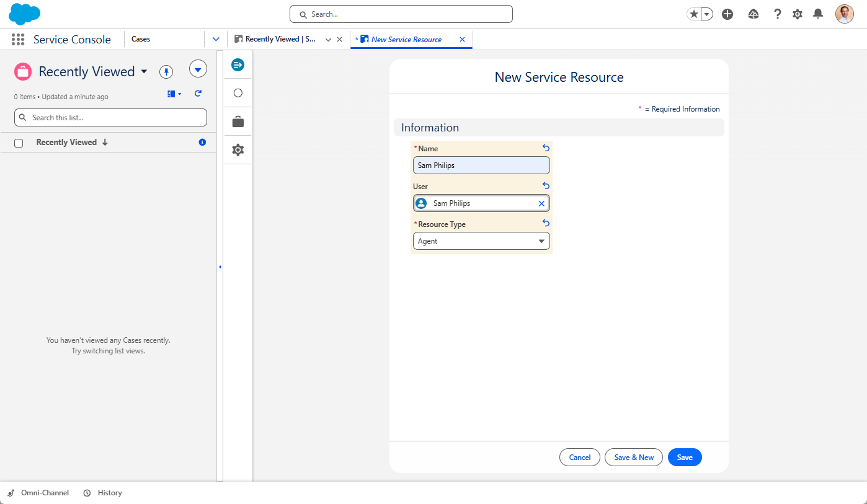867x504 pixels.
Task: Click the Save button
Action: 684,458
